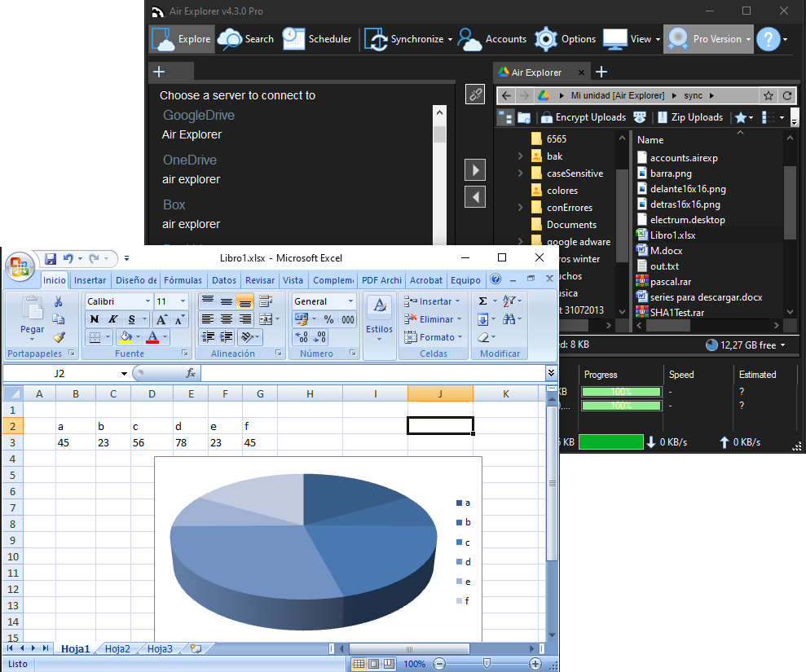Click the copy-to-right arrow button
The height and width of the screenshot is (672, 806).
[x=475, y=169]
